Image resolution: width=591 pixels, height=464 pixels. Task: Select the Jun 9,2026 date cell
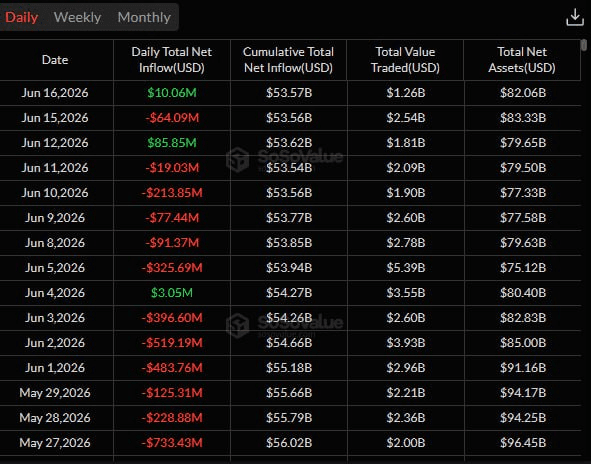tap(55, 217)
